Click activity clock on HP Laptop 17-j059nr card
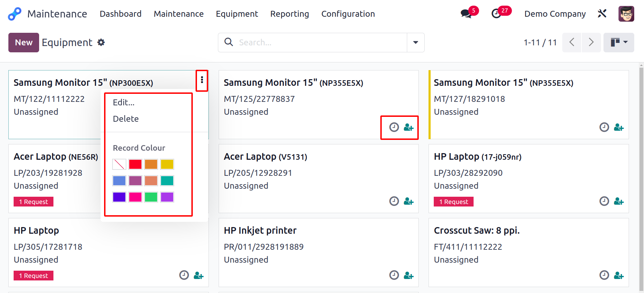Image resolution: width=644 pixels, height=293 pixels. [x=604, y=201]
